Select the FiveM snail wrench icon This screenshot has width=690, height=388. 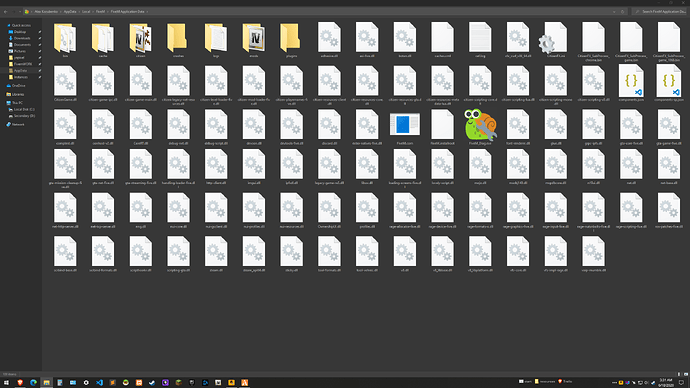(x=480, y=125)
